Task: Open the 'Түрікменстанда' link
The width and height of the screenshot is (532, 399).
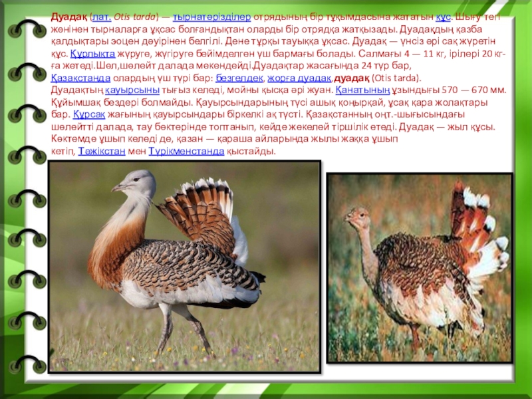Action: pyautogui.click(x=186, y=151)
